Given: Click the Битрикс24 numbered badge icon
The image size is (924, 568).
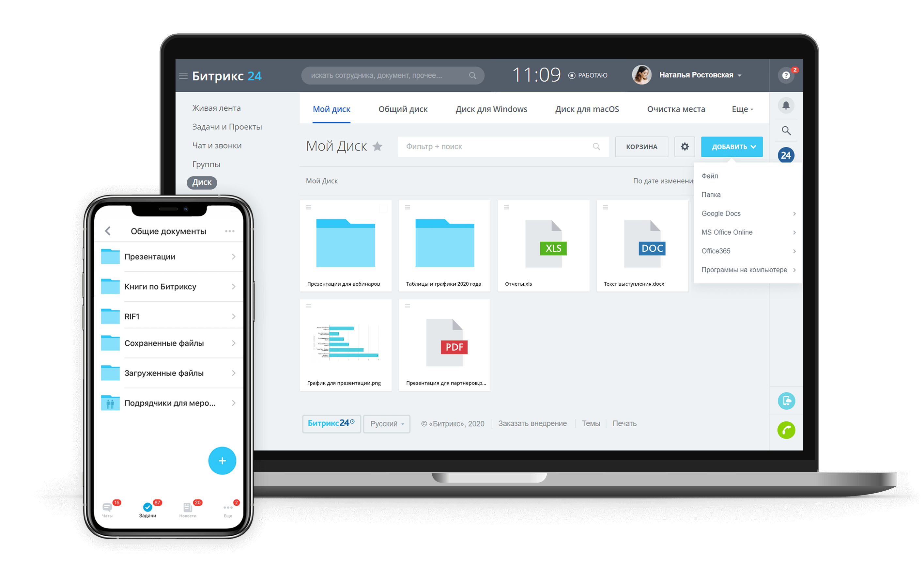Looking at the screenshot, I should (785, 155).
